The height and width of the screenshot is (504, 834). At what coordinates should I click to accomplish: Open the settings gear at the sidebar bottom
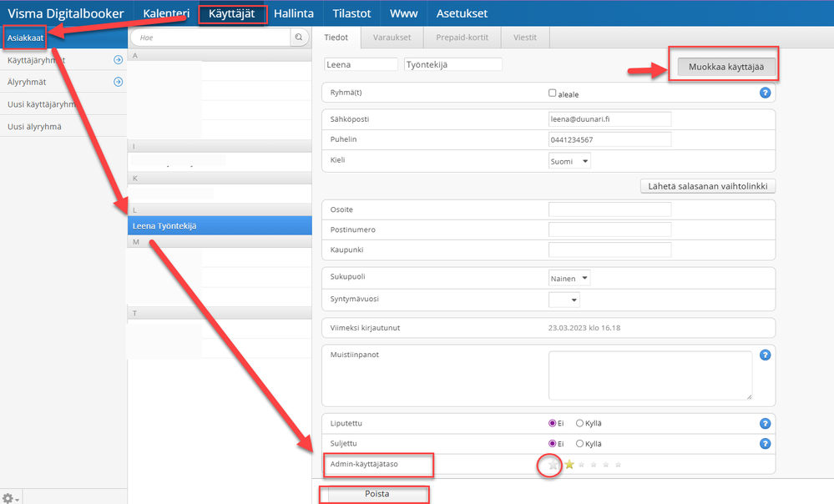click(x=10, y=499)
